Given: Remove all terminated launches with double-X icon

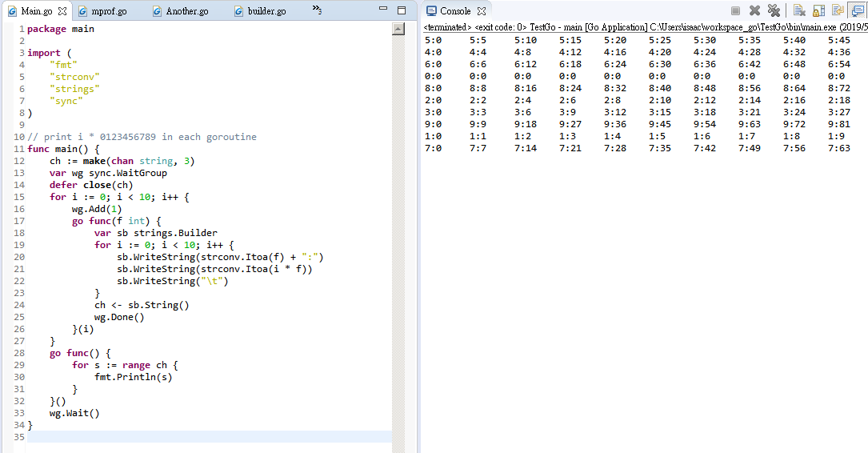Looking at the screenshot, I should point(774,11).
